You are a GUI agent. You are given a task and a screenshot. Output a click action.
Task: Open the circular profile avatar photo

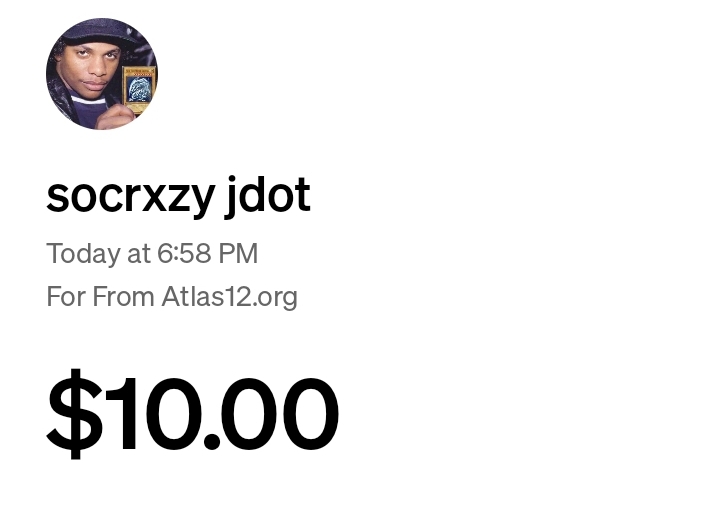click(x=102, y=74)
